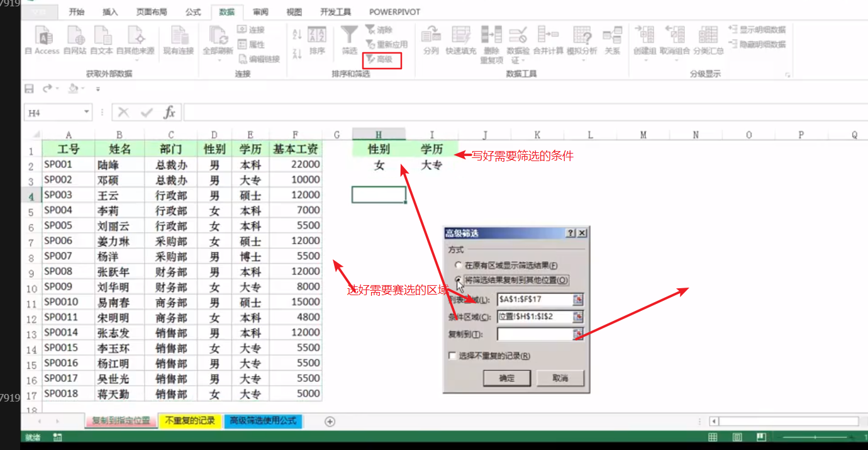The height and width of the screenshot is (450, 868).
Task: Select 将筛选结果复制到其他位置 radio button
Action: (459, 279)
